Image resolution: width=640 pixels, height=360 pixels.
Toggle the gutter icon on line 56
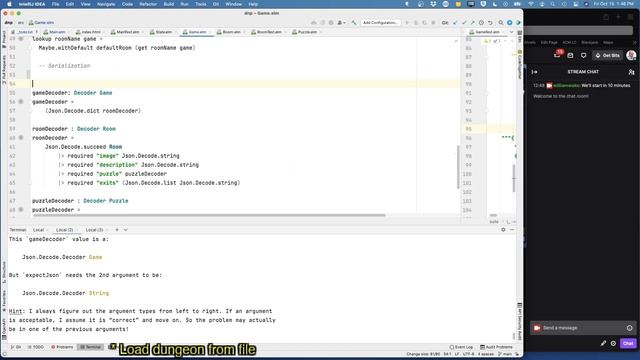pyautogui.click(x=21, y=102)
